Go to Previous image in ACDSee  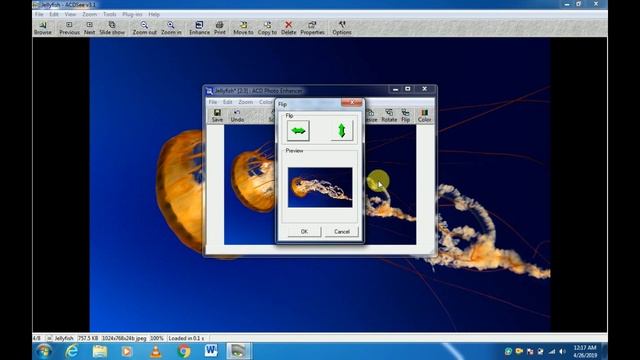(x=69, y=28)
